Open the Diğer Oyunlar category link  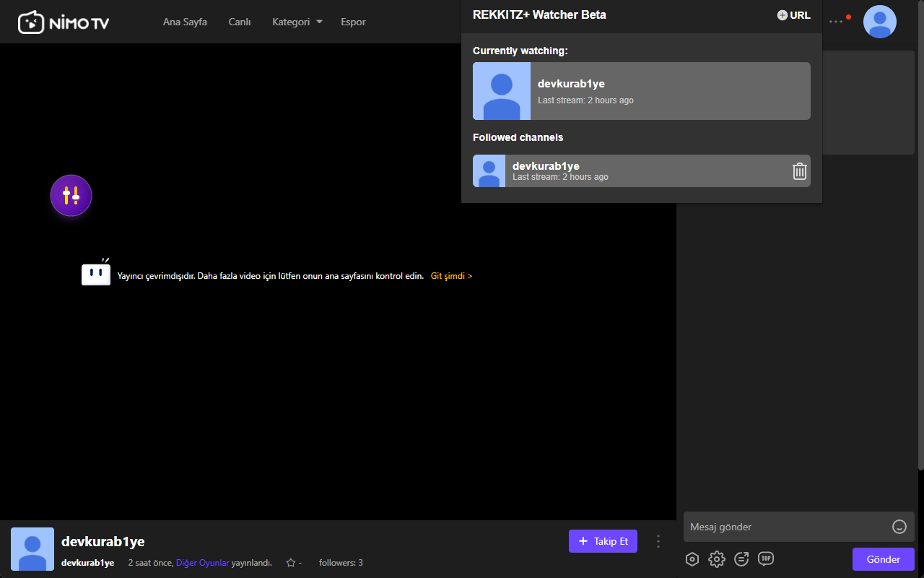[202, 563]
